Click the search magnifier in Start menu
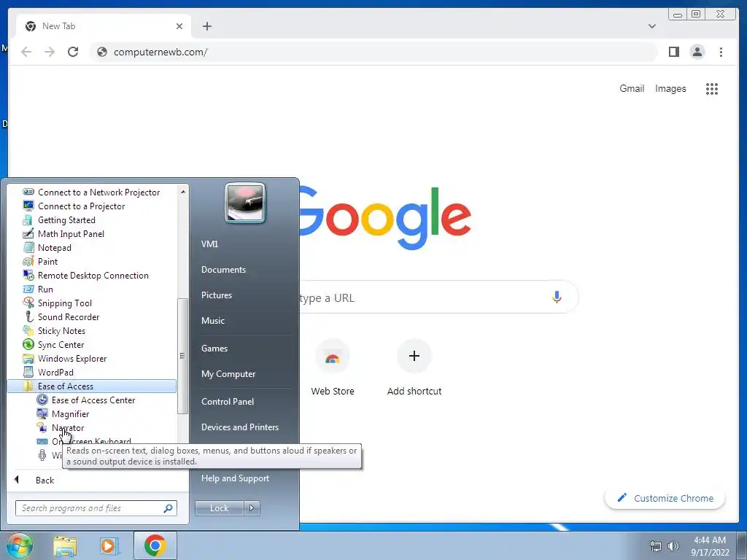Screen dimensions: 747x560 click(x=168, y=508)
